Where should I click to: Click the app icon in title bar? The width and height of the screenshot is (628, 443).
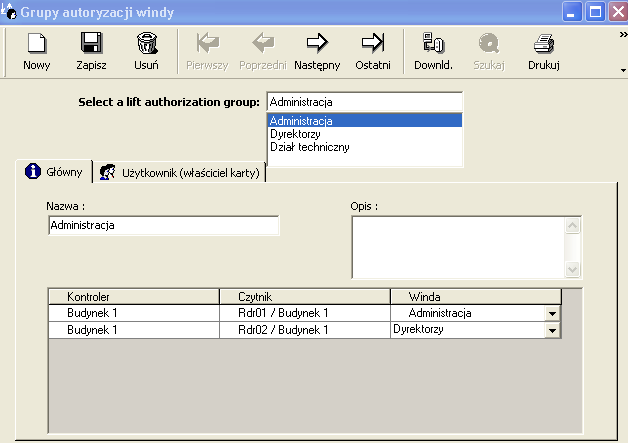tap(8, 12)
